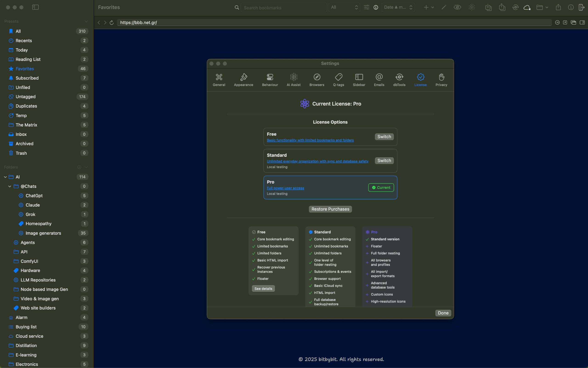The width and height of the screenshot is (588, 368).
Task: Collapse the @Chats folder arrow
Action: (x=10, y=186)
